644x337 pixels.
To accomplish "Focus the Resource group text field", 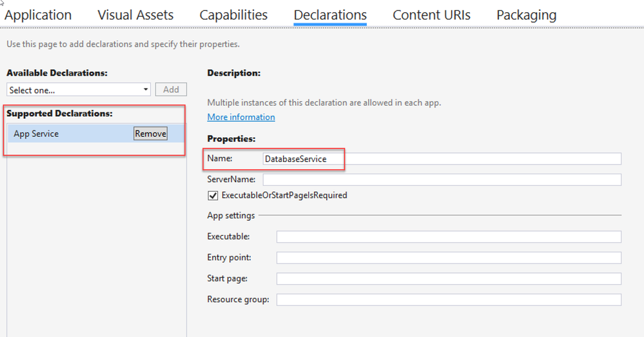I will click(x=449, y=300).
